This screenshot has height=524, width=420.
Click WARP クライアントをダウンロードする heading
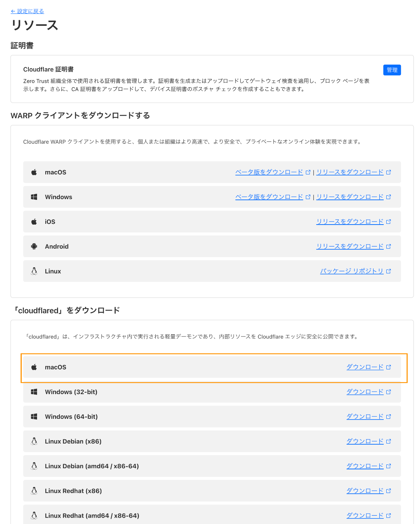click(80, 115)
